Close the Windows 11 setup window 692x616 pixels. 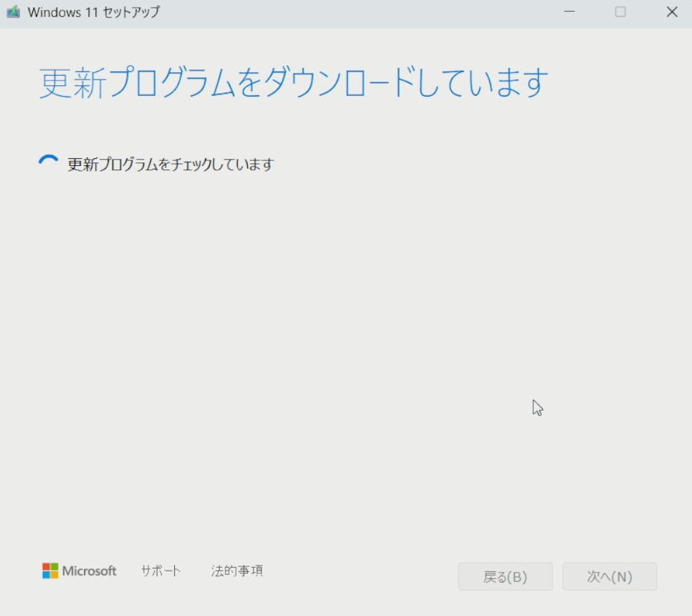coord(672,12)
